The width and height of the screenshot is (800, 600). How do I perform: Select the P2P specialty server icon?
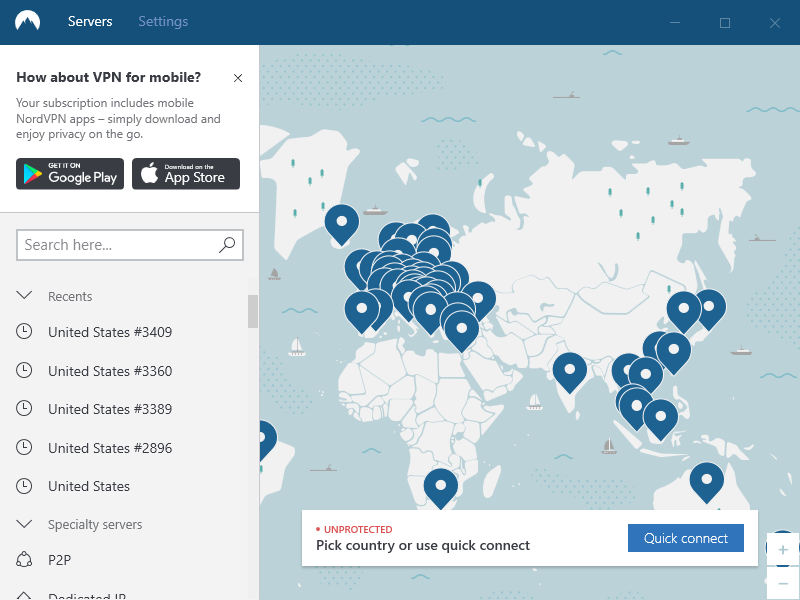(x=25, y=559)
